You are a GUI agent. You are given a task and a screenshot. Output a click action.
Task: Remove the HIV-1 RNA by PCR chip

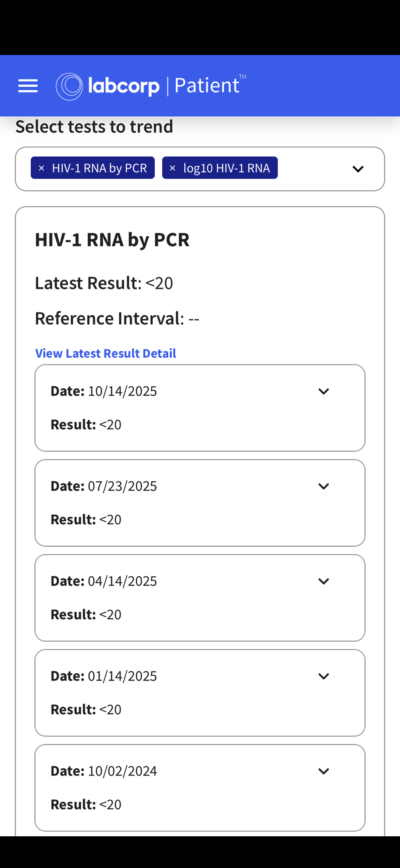[42, 168]
